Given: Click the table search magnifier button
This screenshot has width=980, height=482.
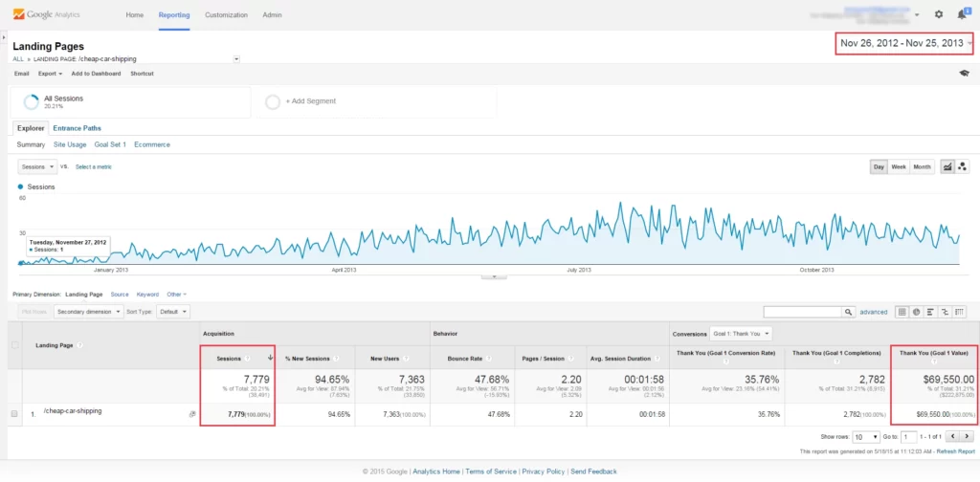Looking at the screenshot, I should [x=848, y=312].
